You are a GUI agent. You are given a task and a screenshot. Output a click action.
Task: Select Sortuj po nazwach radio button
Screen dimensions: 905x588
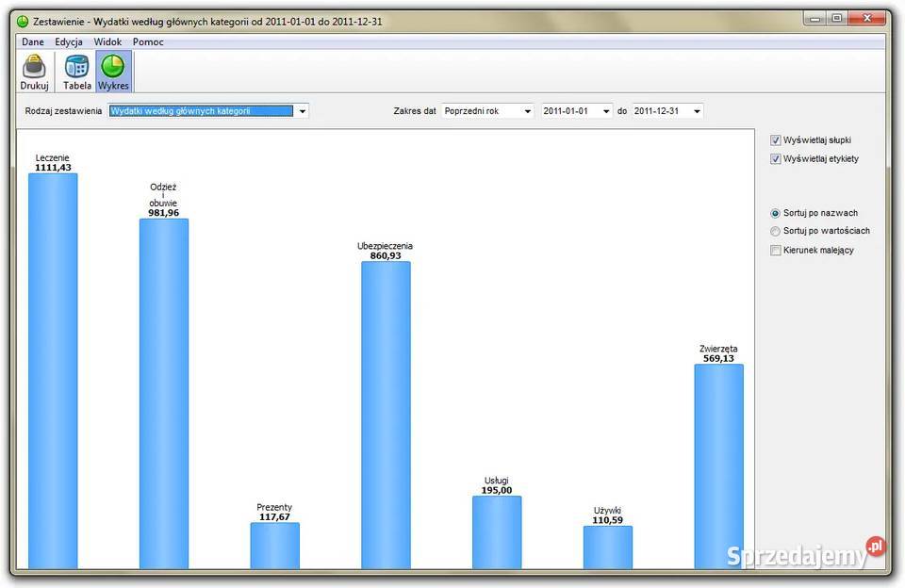point(776,214)
